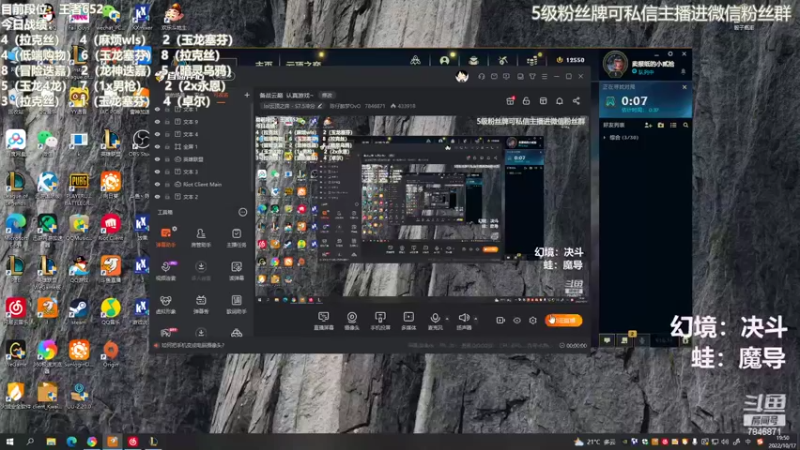Expand speaker options arrow
Image resolution: width=800 pixels, height=450 pixels.
pyautogui.click(x=476, y=319)
